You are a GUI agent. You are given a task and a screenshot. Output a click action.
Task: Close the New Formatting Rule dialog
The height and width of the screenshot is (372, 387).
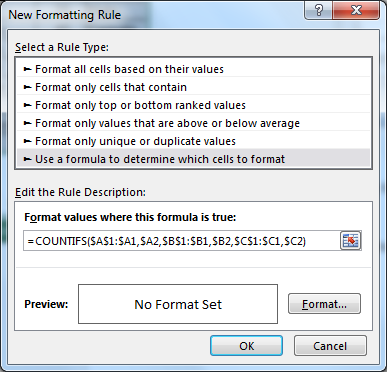click(x=356, y=10)
